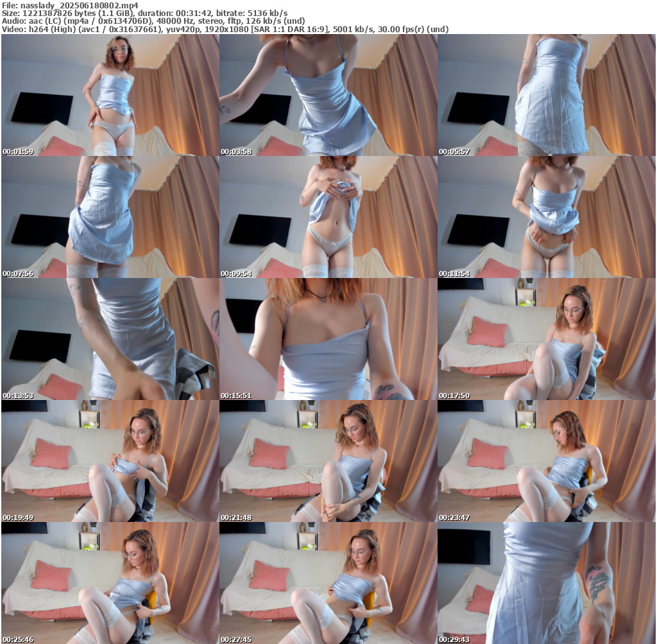Select the thumbnail stamped 00:27:45
The image size is (657, 644).
point(328,582)
